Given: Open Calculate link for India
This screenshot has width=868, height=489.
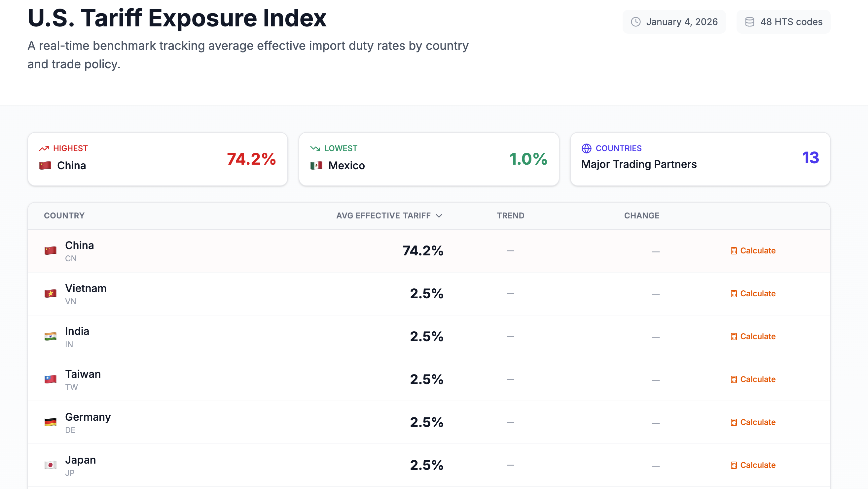Looking at the screenshot, I should click(x=753, y=337).
